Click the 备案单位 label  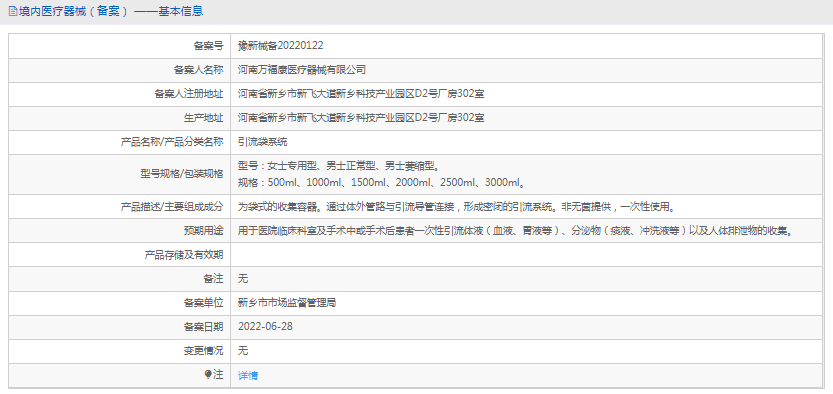click(x=203, y=303)
